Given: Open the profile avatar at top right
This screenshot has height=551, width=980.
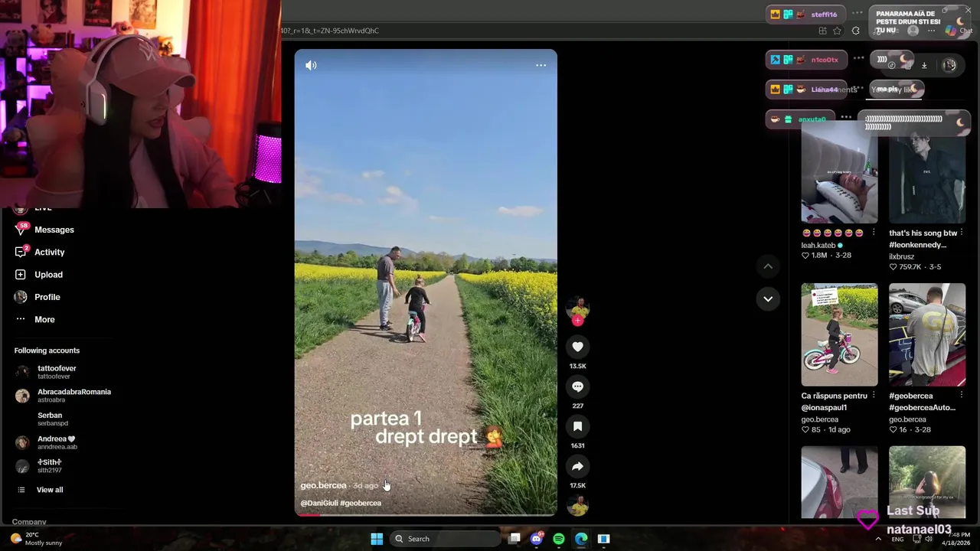Looking at the screenshot, I should (950, 65).
